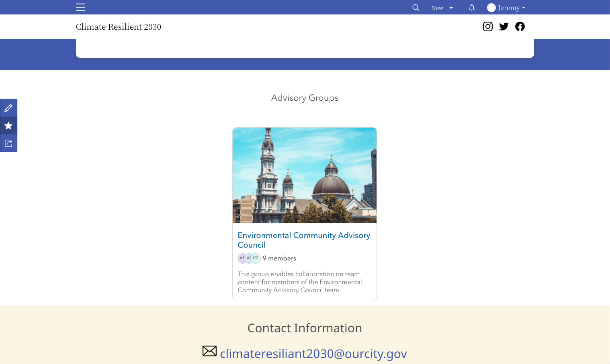Click the first AM member avatar
Viewport: 610px width, 364px height.
242,258
